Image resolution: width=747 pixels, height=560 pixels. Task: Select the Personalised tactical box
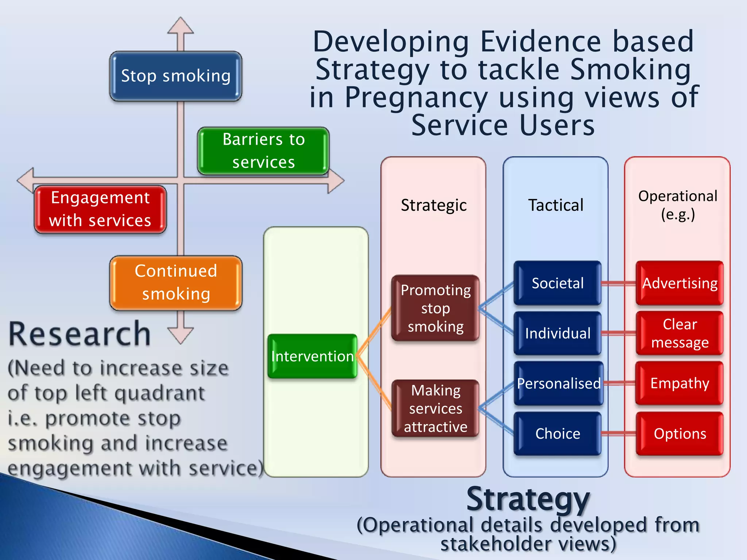[558, 383]
